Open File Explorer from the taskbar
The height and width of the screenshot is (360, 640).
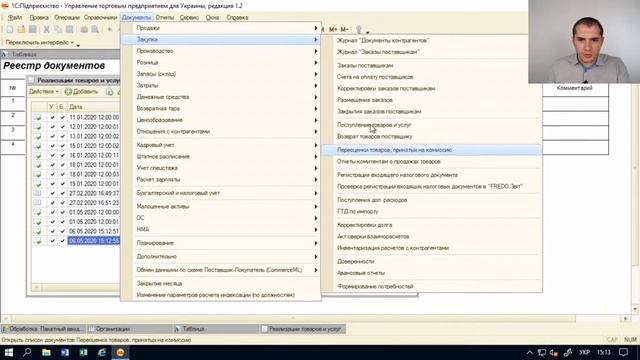click(46, 352)
